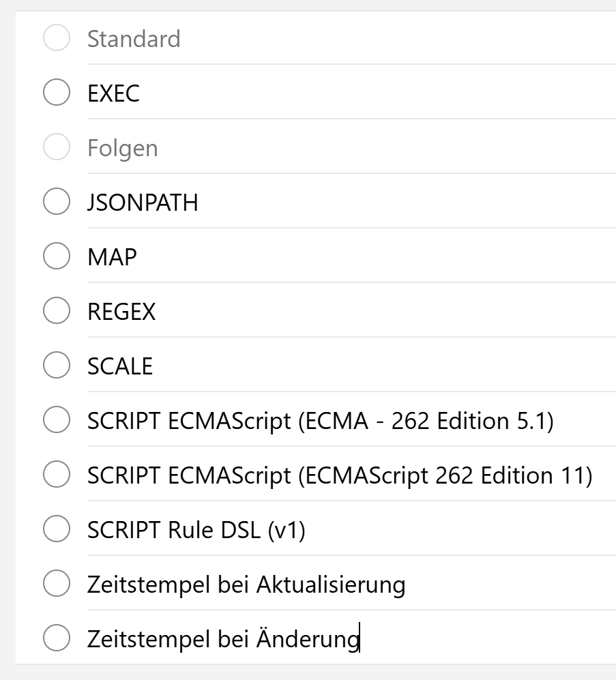The width and height of the screenshot is (616, 680).
Task: Click the Zeitstempel bei Aktualisierung label
Action: [x=246, y=585]
